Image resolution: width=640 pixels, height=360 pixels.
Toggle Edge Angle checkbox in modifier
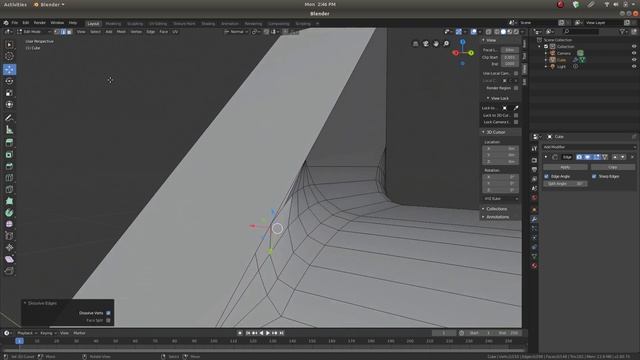coord(547,176)
